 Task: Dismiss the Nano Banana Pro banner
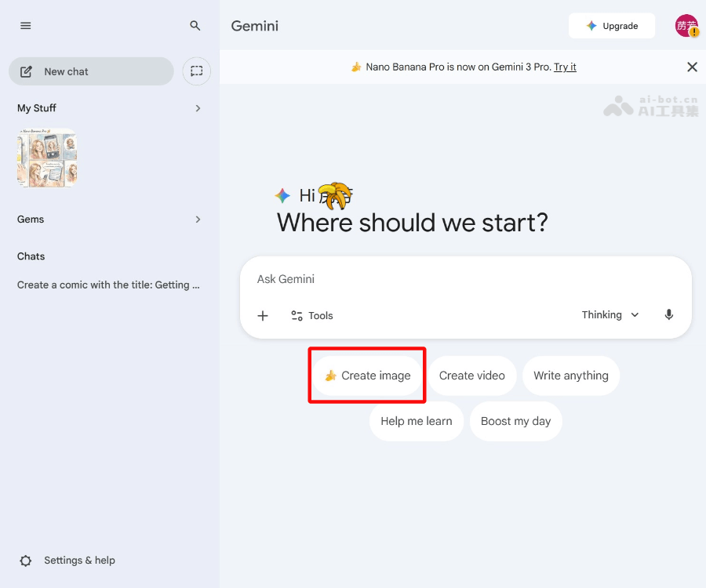[x=692, y=67]
